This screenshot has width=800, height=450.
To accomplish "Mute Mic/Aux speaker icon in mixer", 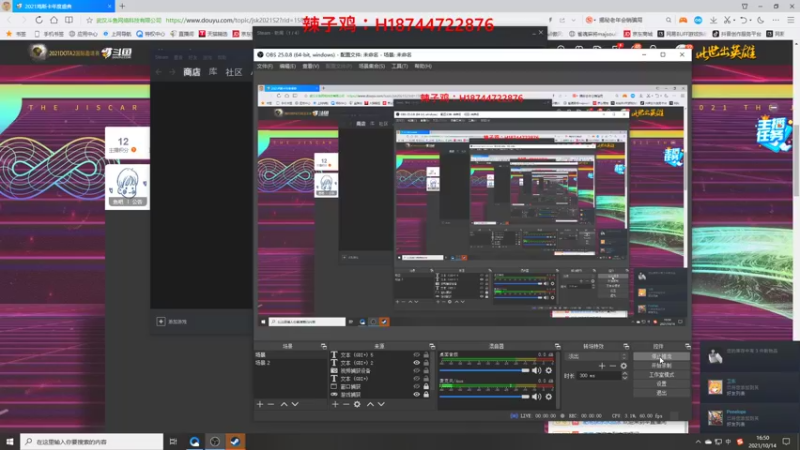I will (x=536, y=396).
